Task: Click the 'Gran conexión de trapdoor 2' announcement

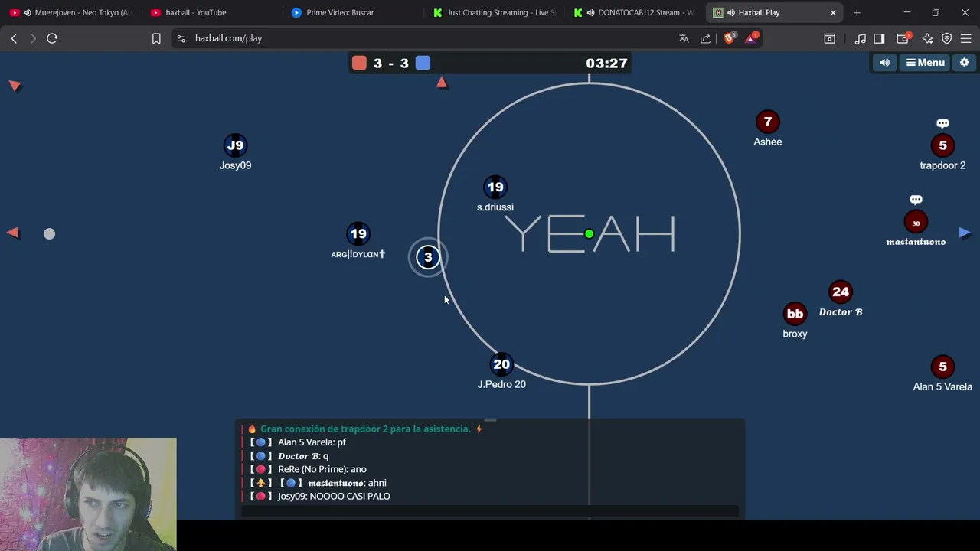Action: (365, 429)
